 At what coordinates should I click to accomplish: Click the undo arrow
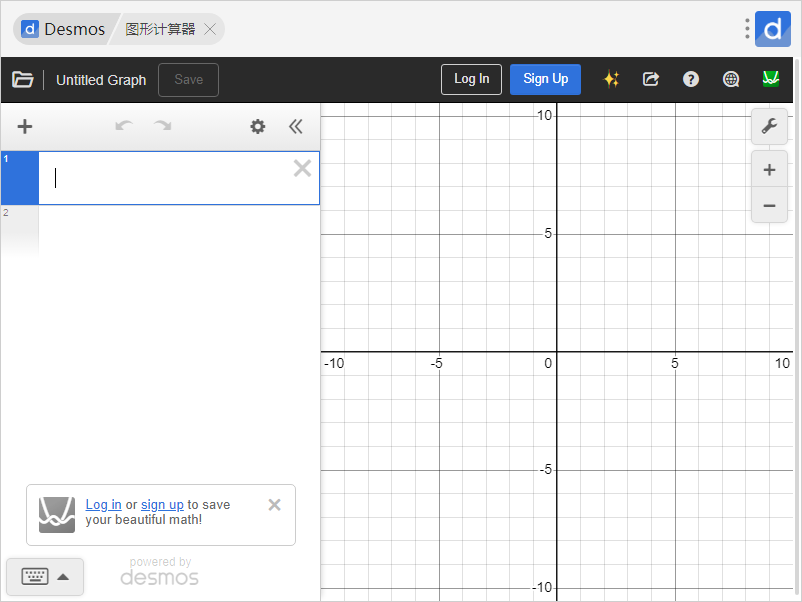coord(124,126)
